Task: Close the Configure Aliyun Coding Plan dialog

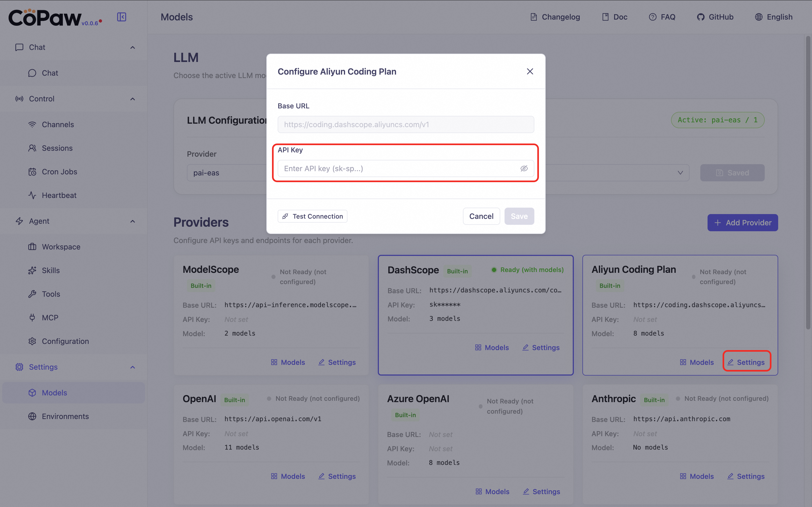Action: pyautogui.click(x=530, y=71)
